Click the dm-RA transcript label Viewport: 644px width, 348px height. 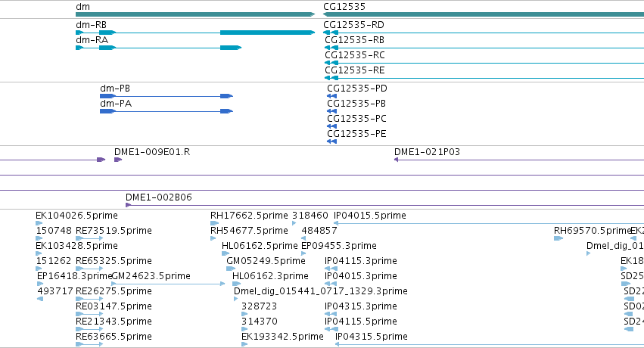point(92,40)
